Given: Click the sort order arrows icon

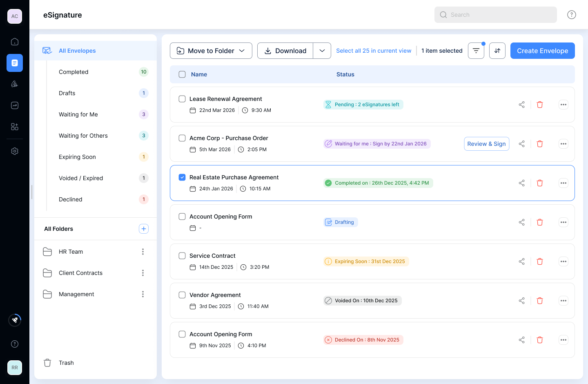Looking at the screenshot, I should (x=497, y=51).
